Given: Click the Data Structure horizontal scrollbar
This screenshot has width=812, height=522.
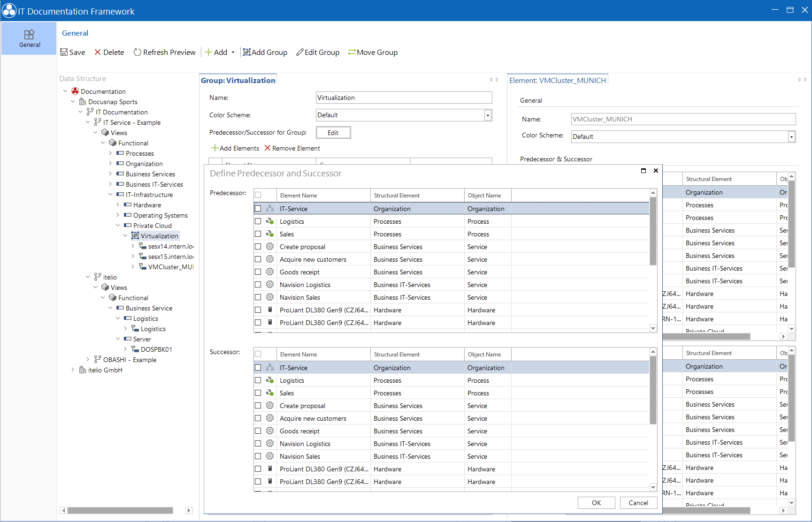Looking at the screenshot, I should 121,510.
